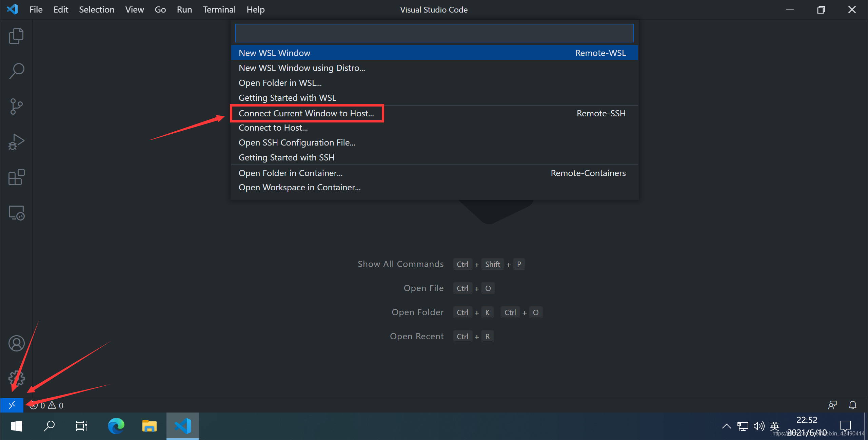Click 'Open SSH Configuration File...'
The height and width of the screenshot is (440, 868).
(297, 142)
